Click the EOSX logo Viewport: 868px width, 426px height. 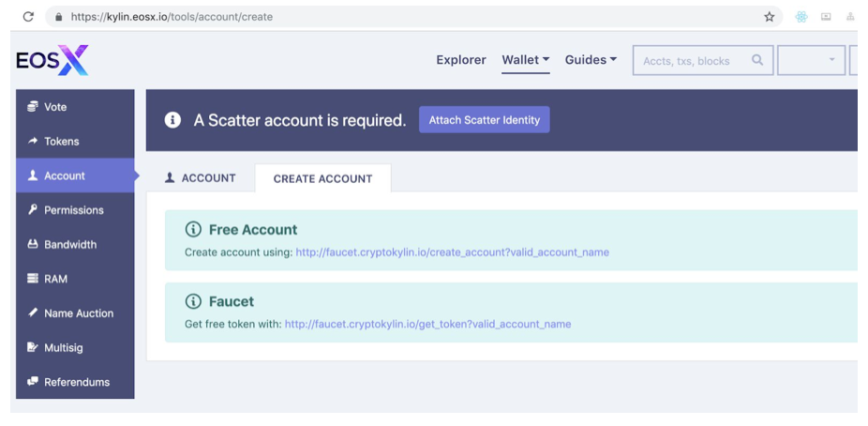pos(52,60)
